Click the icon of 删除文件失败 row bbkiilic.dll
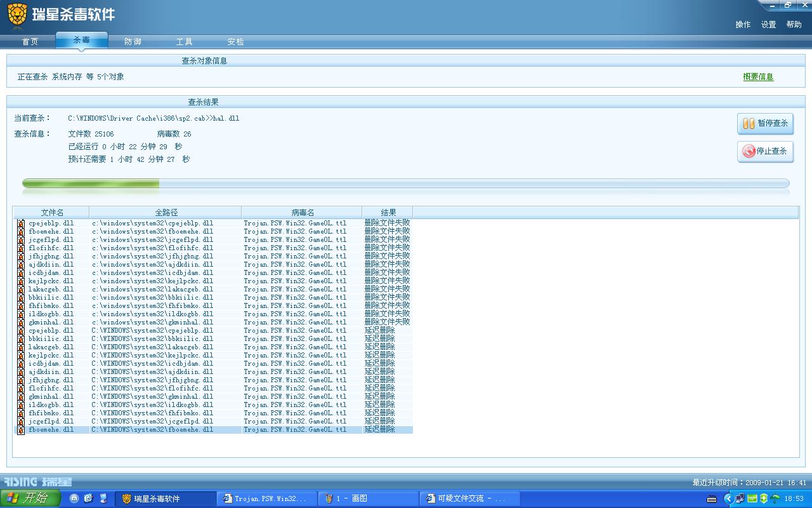The width and height of the screenshot is (812, 508). [21, 298]
